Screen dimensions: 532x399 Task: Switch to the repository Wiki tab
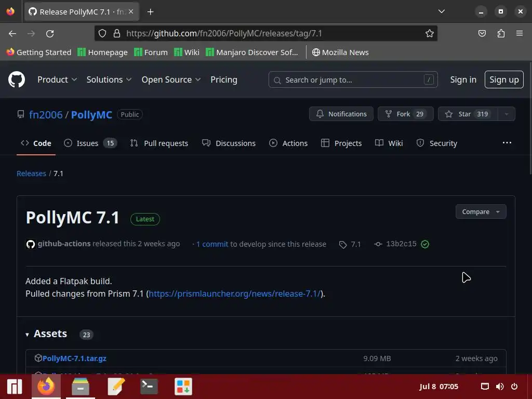(389, 143)
